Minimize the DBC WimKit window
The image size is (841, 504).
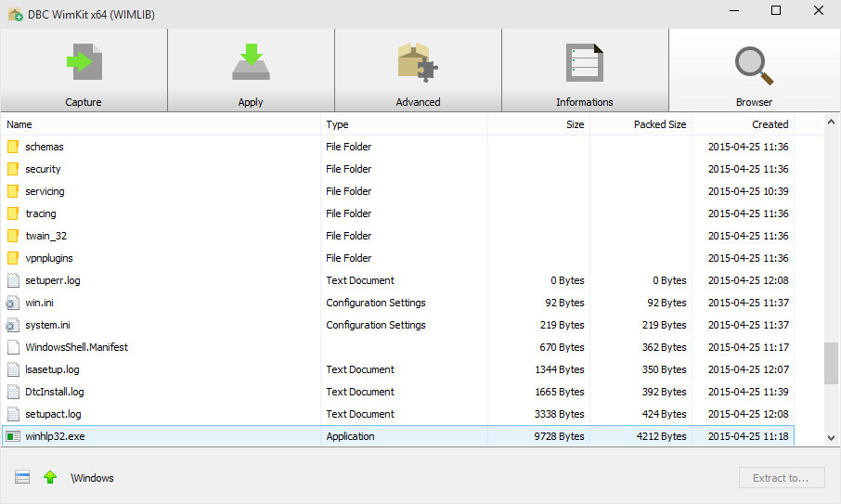(734, 11)
